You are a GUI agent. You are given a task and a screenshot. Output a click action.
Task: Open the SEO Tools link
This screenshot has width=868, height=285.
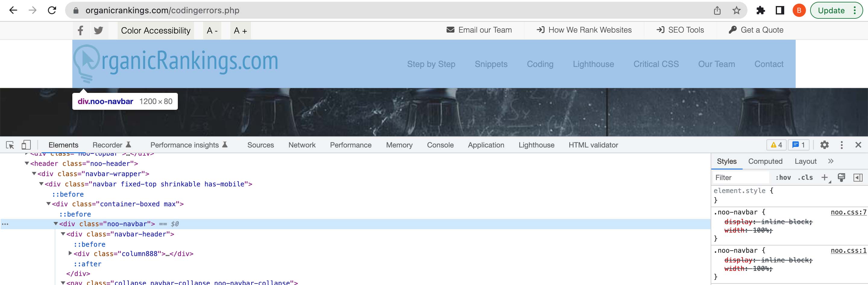click(x=680, y=30)
